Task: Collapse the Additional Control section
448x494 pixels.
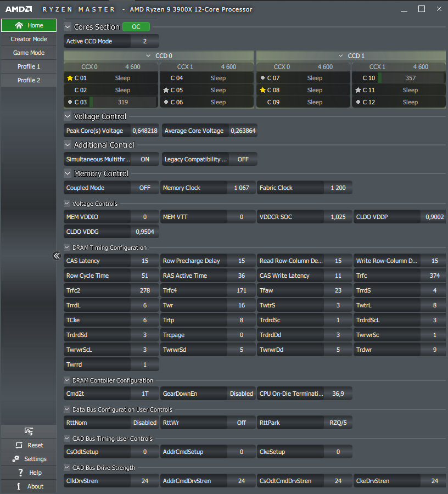Action: pyautogui.click(x=68, y=145)
